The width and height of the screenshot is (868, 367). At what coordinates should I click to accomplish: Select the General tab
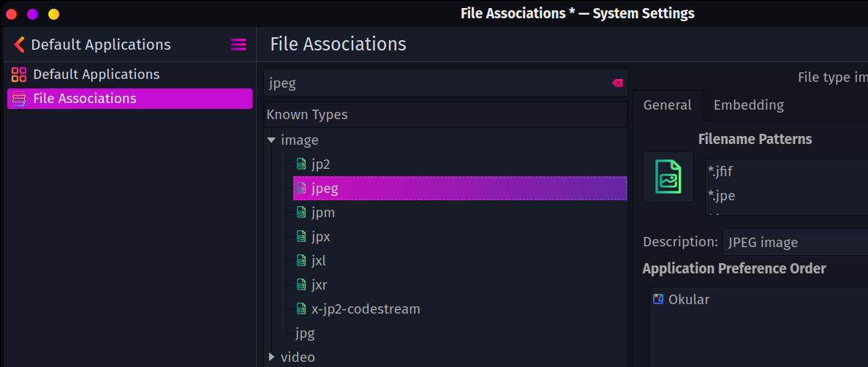(x=667, y=105)
